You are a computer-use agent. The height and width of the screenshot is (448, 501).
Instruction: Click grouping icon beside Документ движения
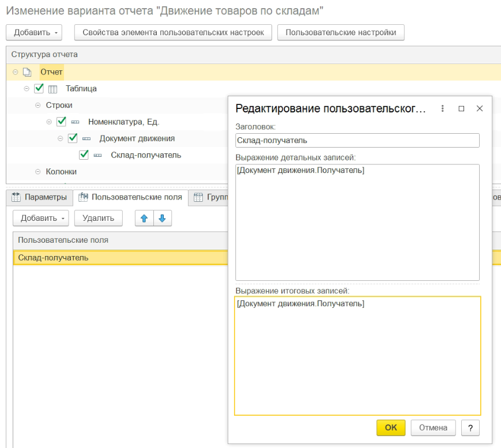(x=86, y=139)
